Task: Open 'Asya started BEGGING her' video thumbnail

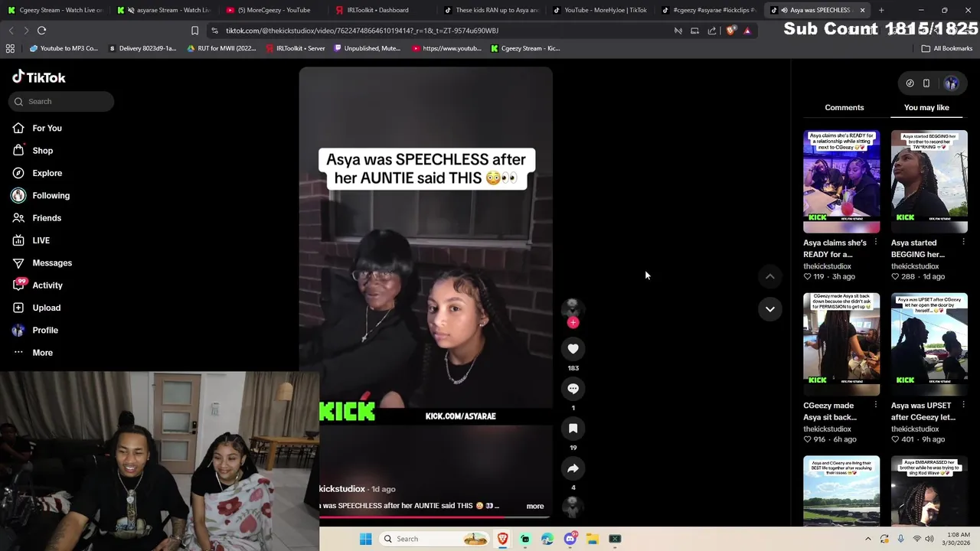Action: 929,181
